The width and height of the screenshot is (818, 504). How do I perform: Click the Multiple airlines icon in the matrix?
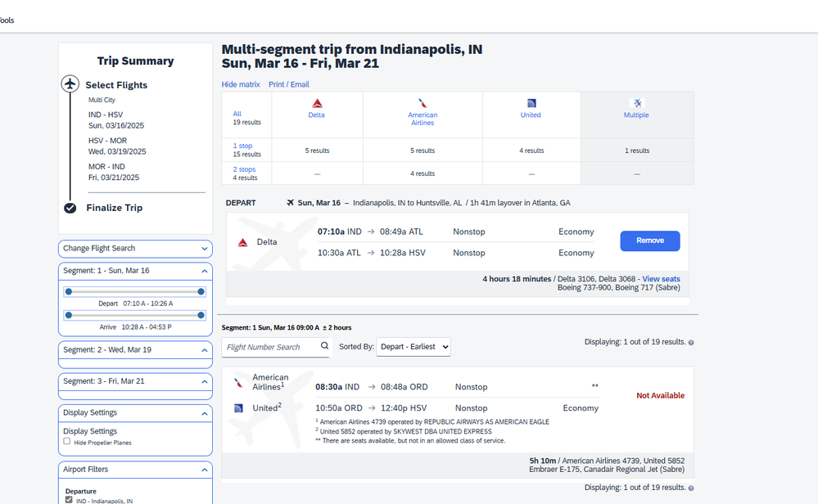tap(637, 103)
